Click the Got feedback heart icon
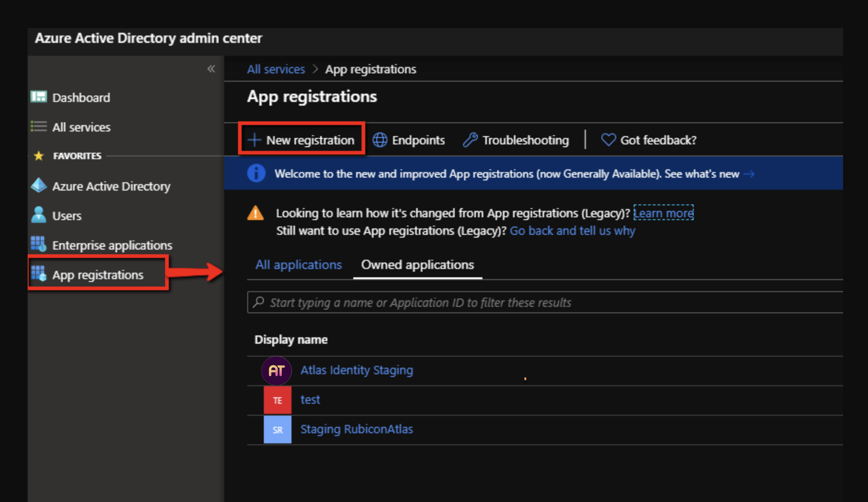The image size is (868, 502). click(608, 140)
